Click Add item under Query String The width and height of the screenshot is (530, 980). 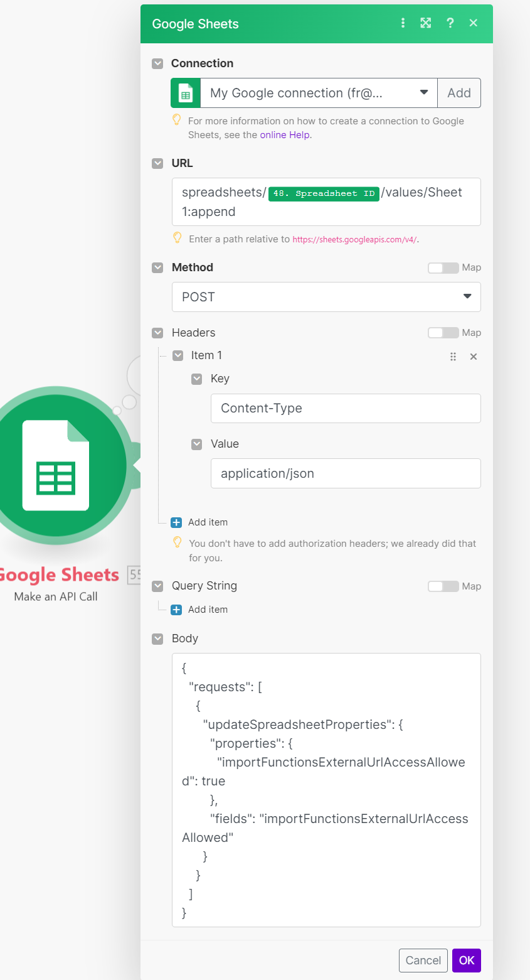208,610
